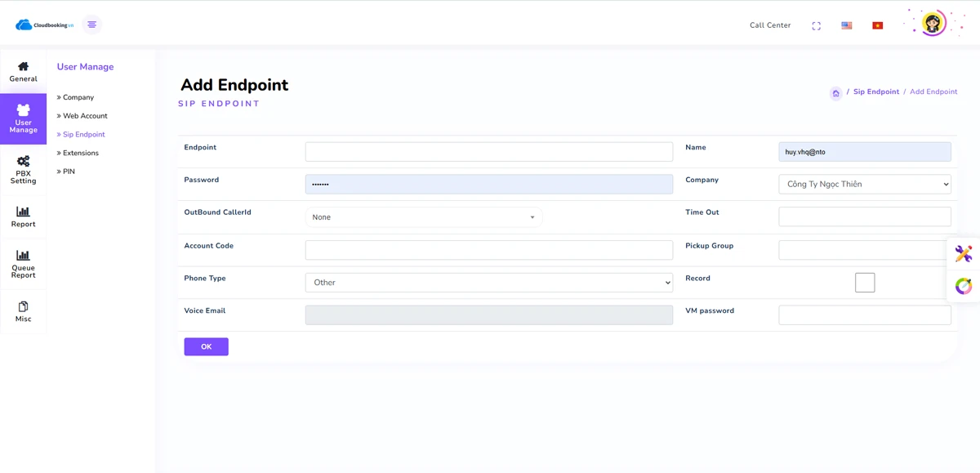Open the PBX Setting gears icon
This screenshot has width=980, height=473.
pos(23,162)
